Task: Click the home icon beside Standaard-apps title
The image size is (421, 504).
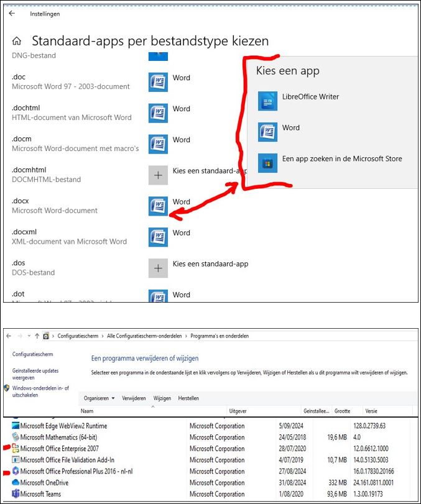Action: tap(17, 42)
